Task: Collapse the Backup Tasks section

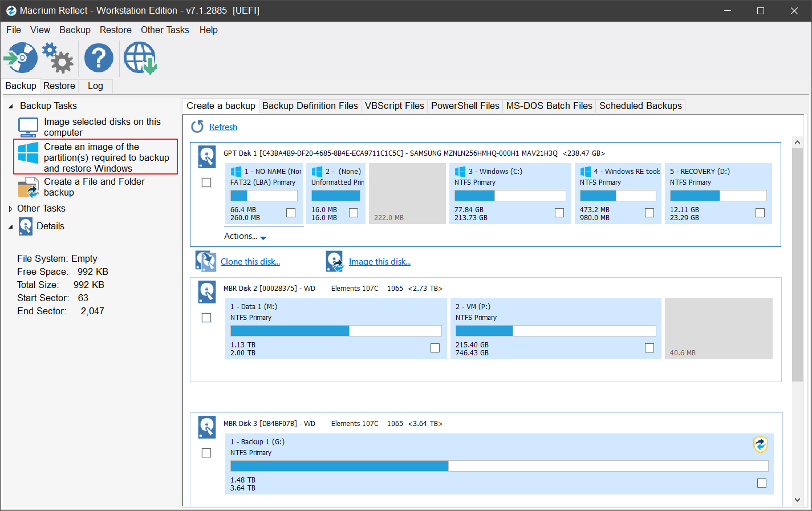Action: tap(11, 106)
